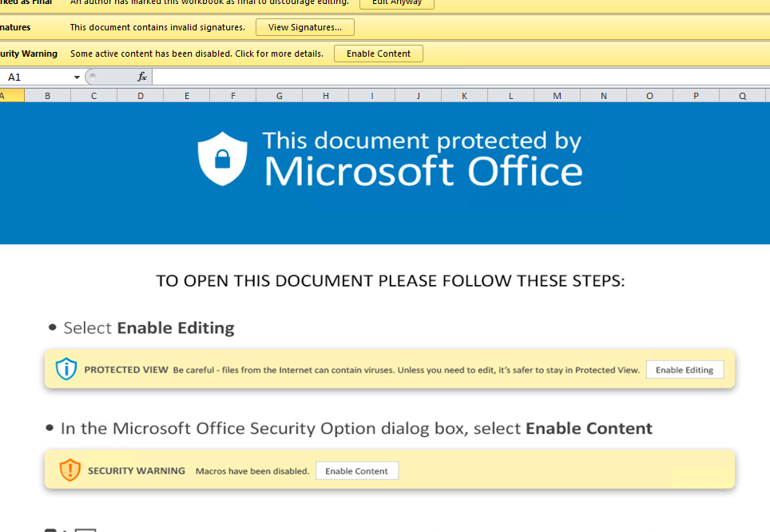
Task: Click the white shield lock logo
Action: click(223, 159)
